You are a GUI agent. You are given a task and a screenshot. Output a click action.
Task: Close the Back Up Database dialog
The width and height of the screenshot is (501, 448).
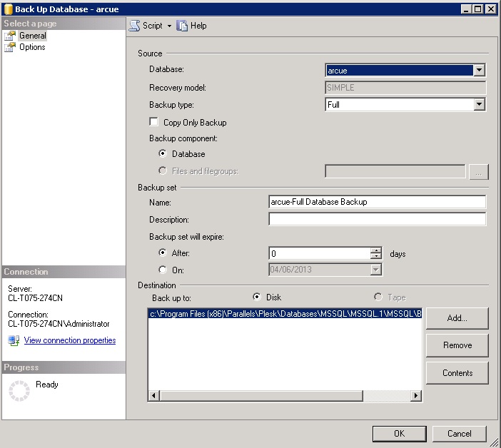tap(490, 9)
